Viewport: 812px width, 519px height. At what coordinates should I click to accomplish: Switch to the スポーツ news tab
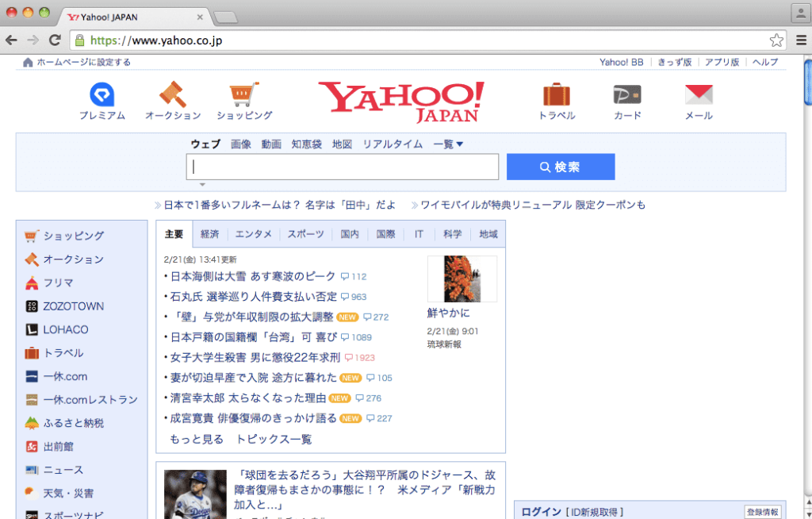coord(305,234)
